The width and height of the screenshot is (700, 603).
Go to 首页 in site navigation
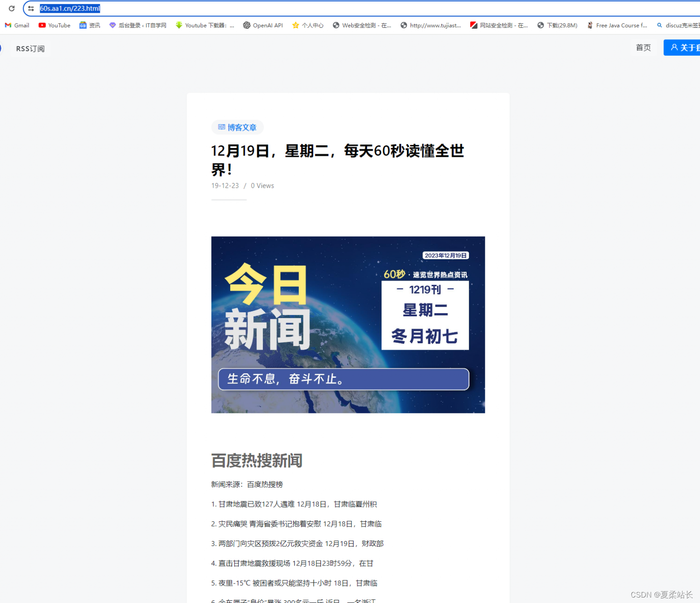[x=643, y=47]
